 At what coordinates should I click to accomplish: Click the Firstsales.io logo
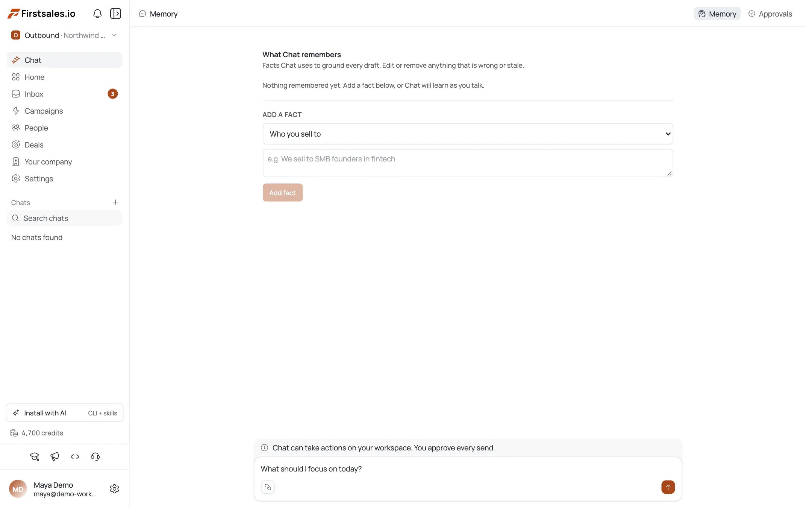coord(41,14)
